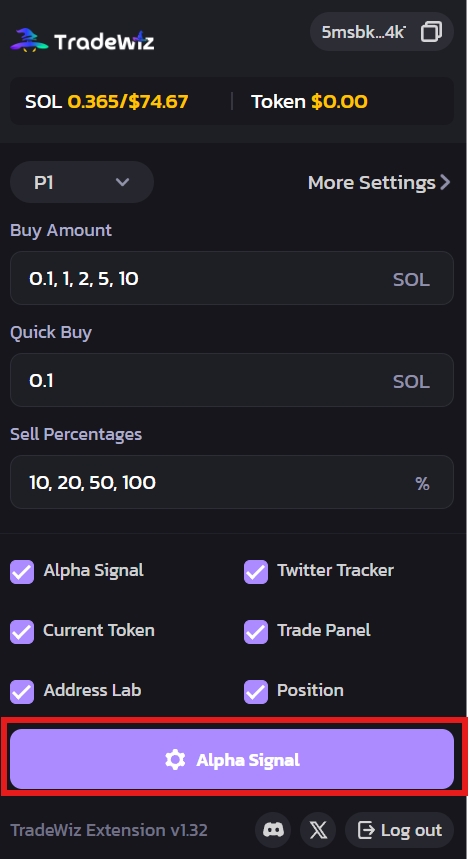The height and width of the screenshot is (859, 469).
Task: Toggle the Address Lab checkbox
Action: (22, 691)
